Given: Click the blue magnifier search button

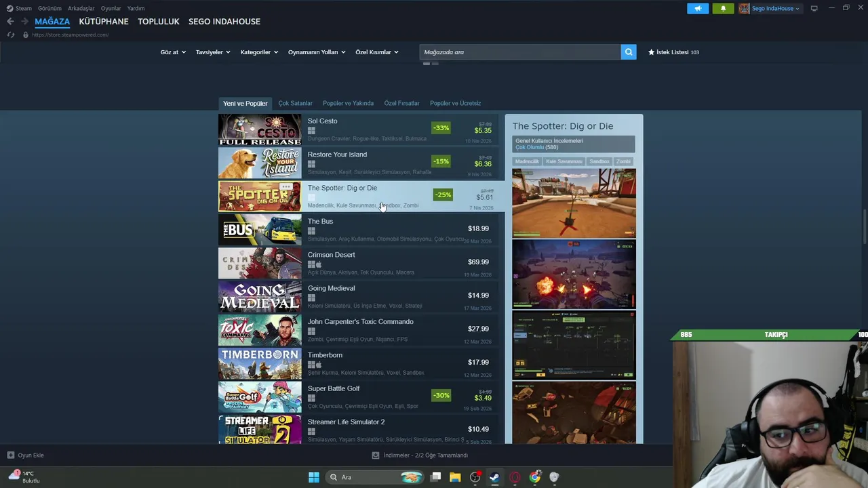Looking at the screenshot, I should (x=629, y=52).
